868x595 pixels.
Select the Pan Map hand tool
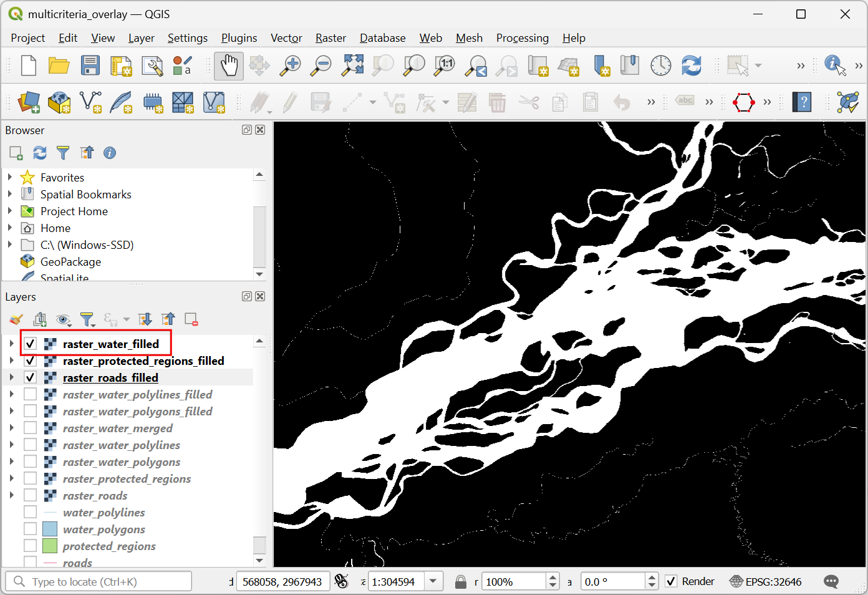pyautogui.click(x=229, y=65)
